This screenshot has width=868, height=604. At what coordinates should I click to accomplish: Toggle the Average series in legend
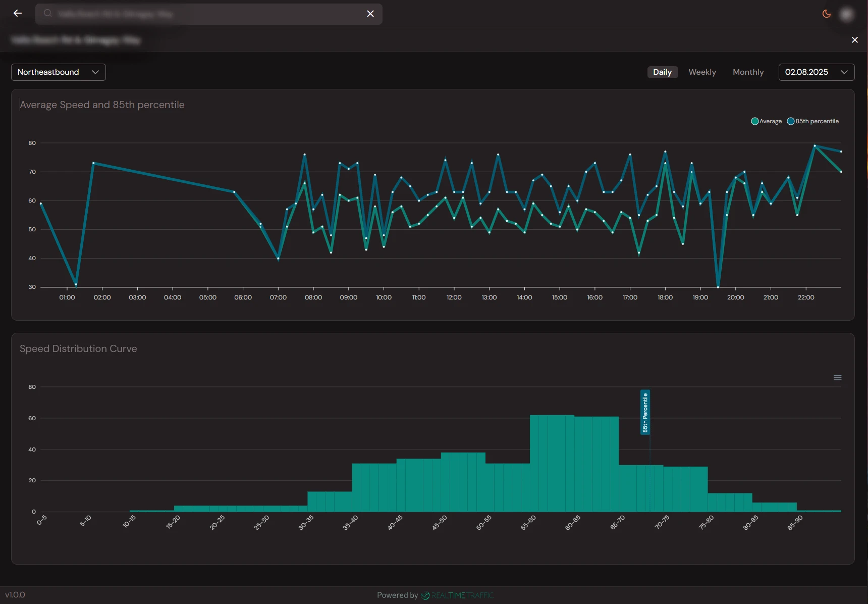(x=766, y=121)
